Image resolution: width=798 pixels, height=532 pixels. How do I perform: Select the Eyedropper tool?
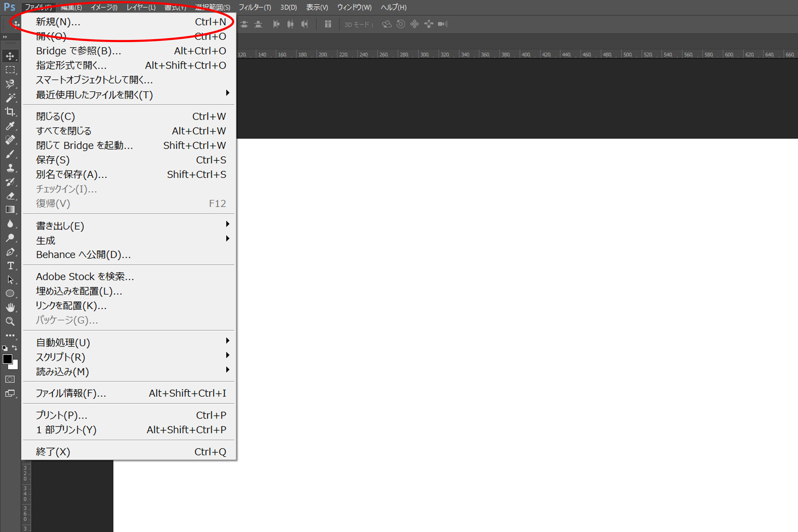tap(10, 126)
